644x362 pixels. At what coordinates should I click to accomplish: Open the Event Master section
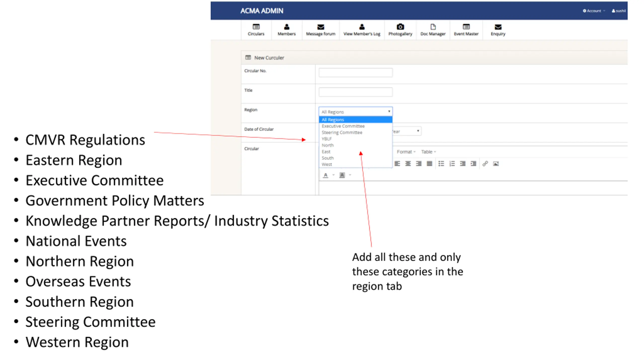(466, 30)
